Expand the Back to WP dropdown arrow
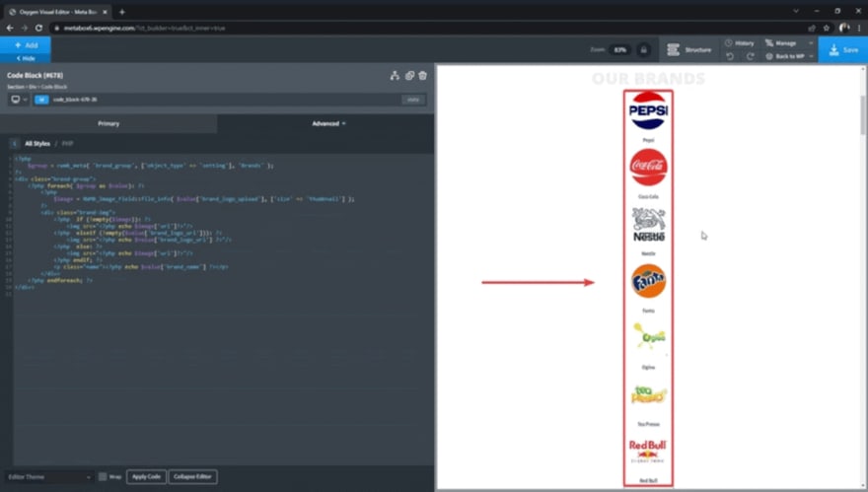The height and width of the screenshot is (492, 868). click(x=811, y=56)
